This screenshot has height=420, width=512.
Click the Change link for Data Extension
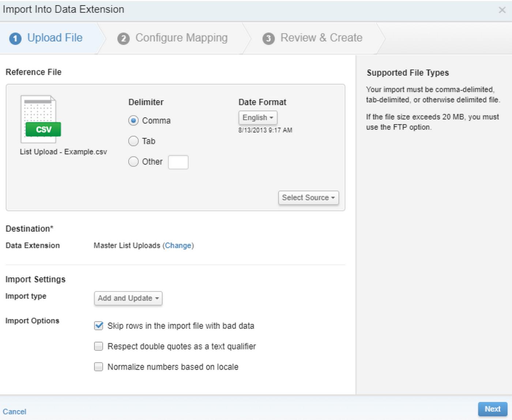pyautogui.click(x=178, y=245)
